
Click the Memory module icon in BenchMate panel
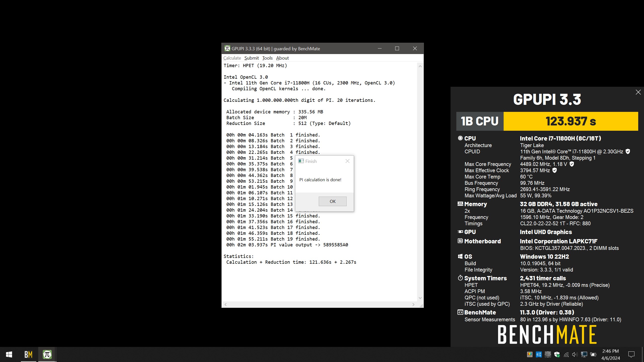(x=460, y=204)
